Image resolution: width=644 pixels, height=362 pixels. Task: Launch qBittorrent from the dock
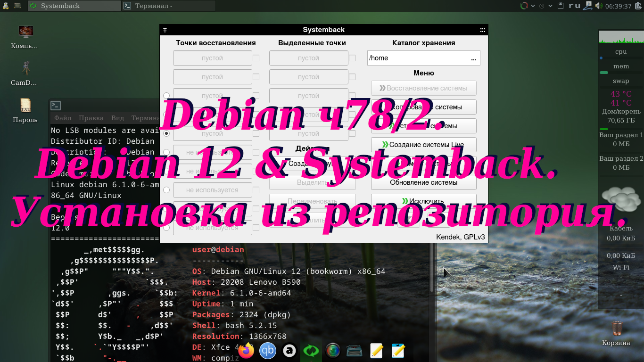268,351
